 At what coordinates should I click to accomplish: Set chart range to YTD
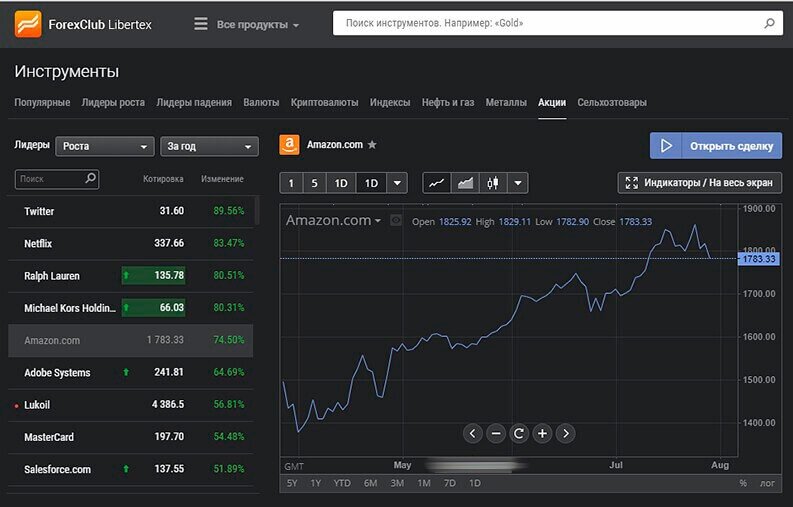(x=342, y=483)
